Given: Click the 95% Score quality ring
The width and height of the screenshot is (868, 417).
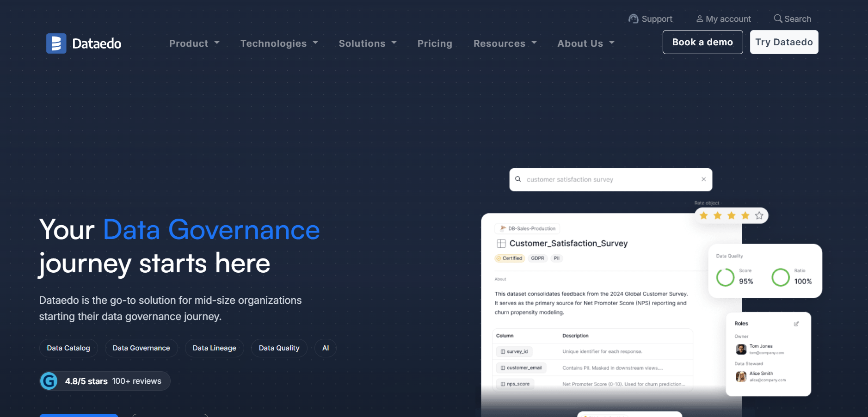Looking at the screenshot, I should click(725, 277).
